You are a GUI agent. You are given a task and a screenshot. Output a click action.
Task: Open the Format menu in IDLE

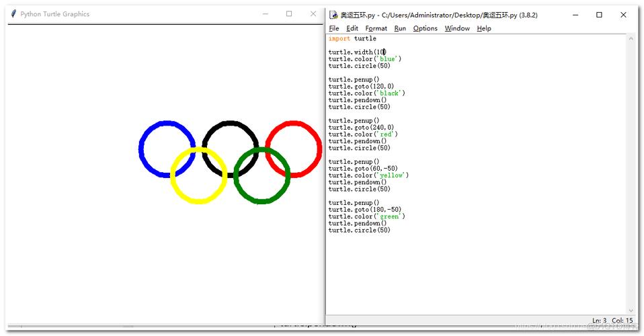[x=376, y=28]
